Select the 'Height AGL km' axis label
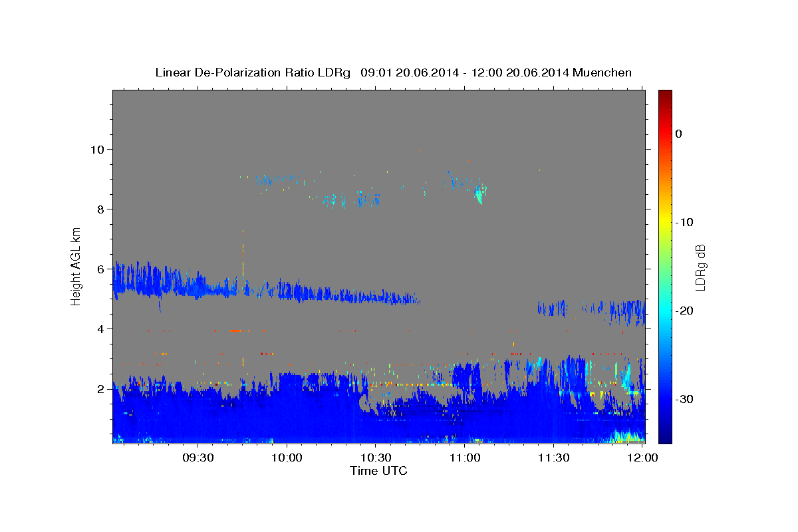The height and width of the screenshot is (532, 798). click(x=76, y=265)
